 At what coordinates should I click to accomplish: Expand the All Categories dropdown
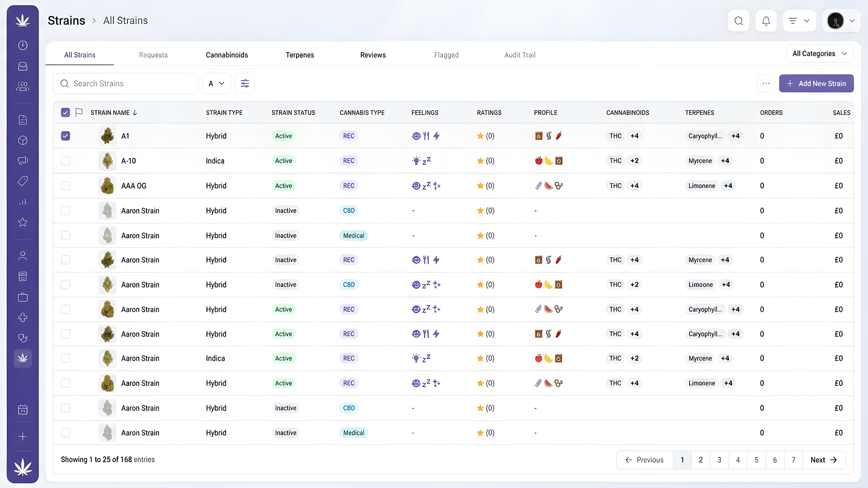(x=820, y=54)
